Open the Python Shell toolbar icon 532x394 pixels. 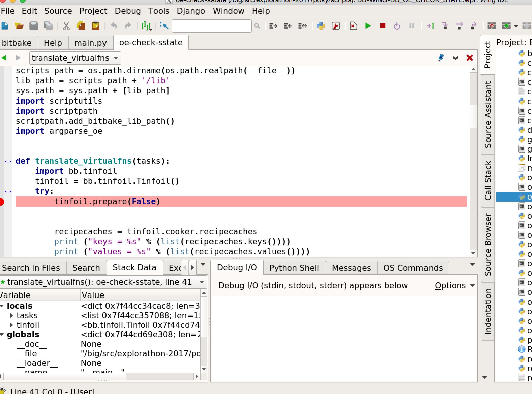(x=321, y=26)
